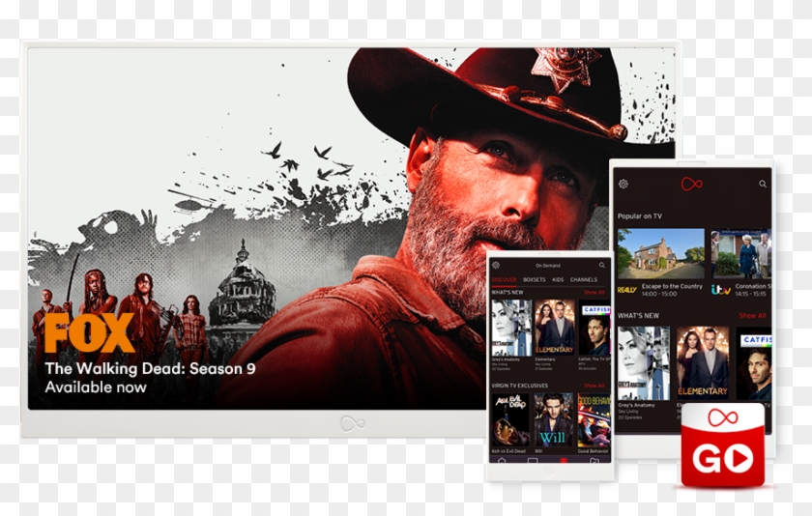812x516 pixels.
Task: Tap the search icon on the tablet
Action: tap(763, 184)
